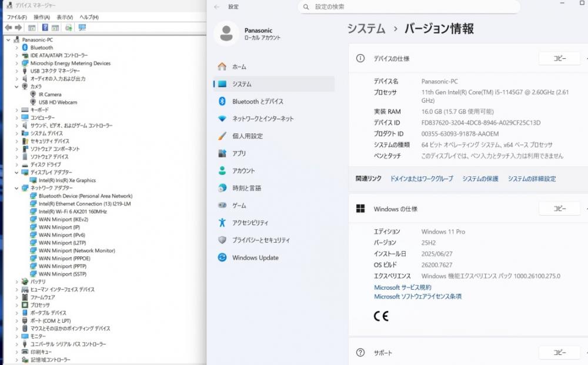This screenshot has width=588, height=365.
Task: Open Windows Update in Settings sidebar
Action: coord(274,258)
